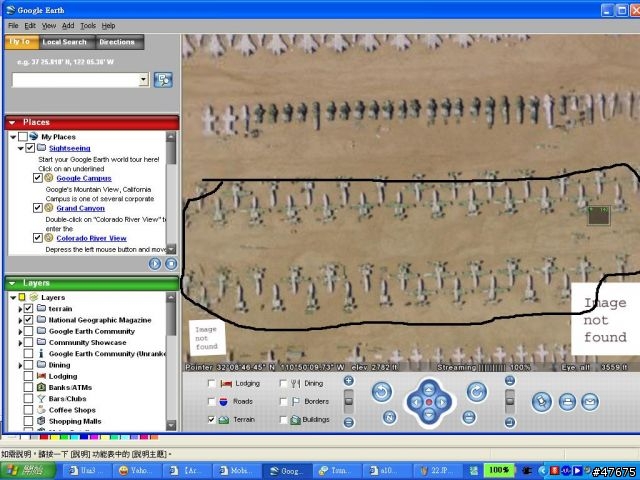
Task: Collapse the Sightseeing folder node
Action: [20, 148]
